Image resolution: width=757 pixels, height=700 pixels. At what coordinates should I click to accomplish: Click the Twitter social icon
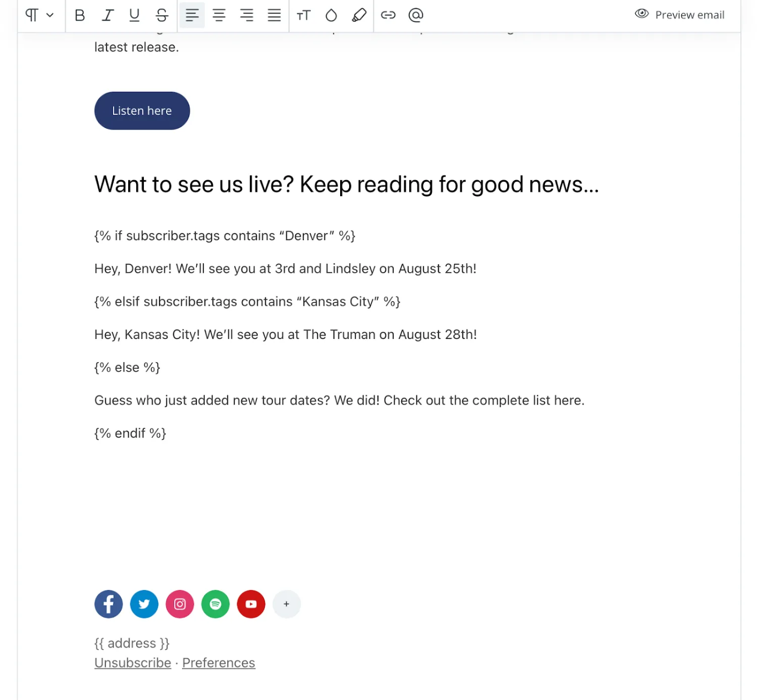(x=144, y=604)
